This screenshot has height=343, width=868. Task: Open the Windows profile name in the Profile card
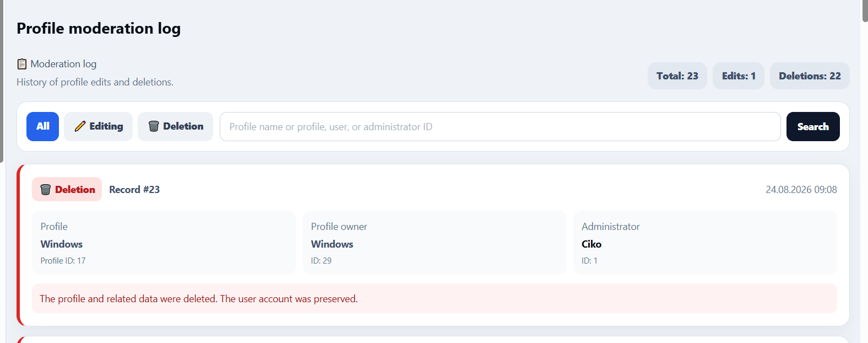tap(62, 244)
